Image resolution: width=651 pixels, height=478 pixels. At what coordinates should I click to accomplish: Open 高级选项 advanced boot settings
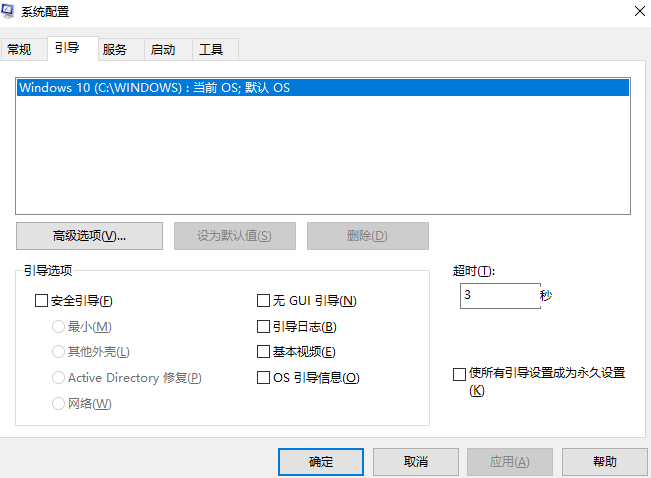[89, 236]
